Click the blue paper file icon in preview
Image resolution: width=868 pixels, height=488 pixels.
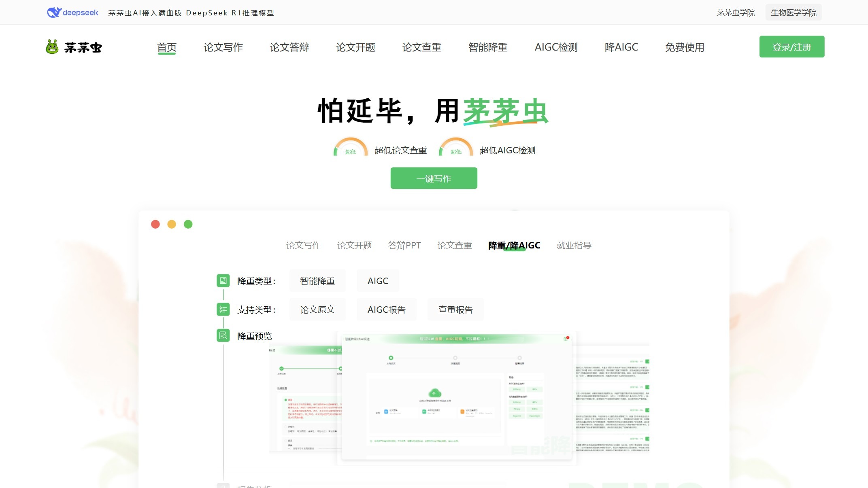pos(386,411)
